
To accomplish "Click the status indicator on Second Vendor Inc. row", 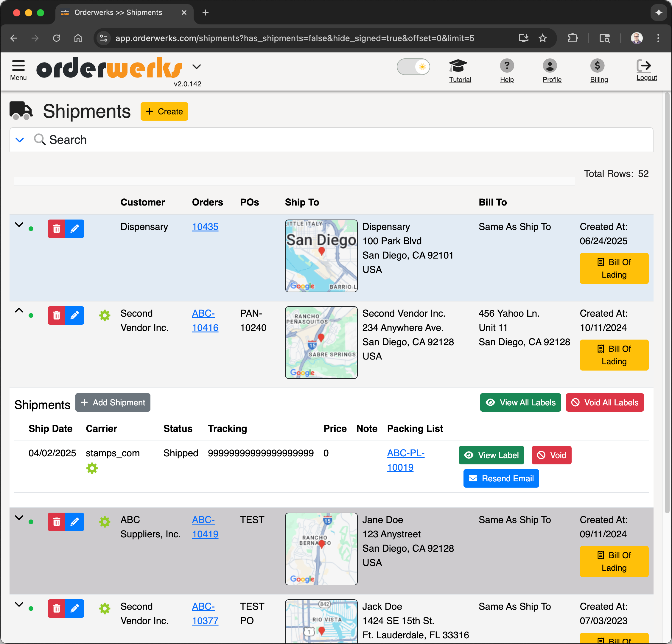I will tap(32, 315).
